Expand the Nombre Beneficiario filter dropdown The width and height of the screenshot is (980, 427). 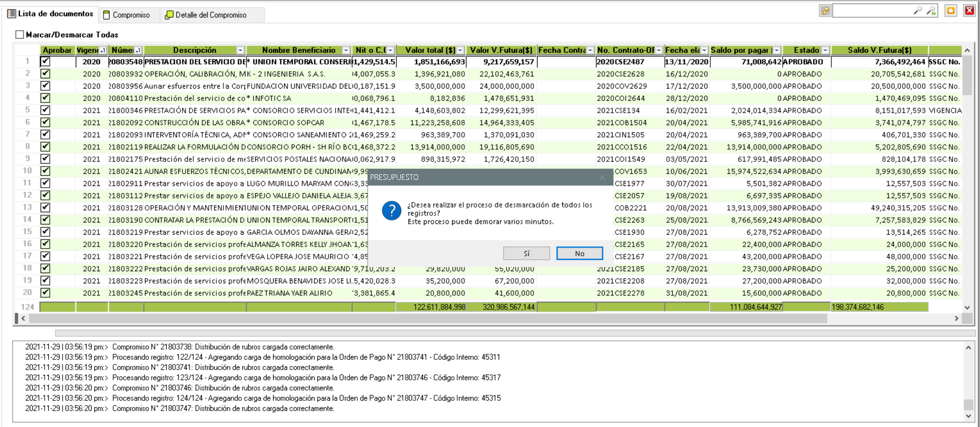tap(346, 50)
